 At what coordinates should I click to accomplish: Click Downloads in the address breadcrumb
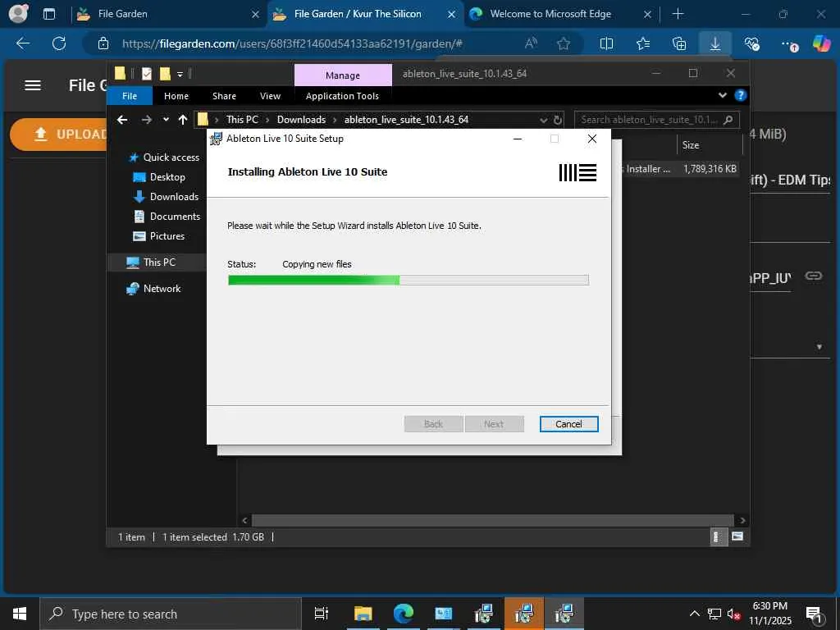pos(301,120)
